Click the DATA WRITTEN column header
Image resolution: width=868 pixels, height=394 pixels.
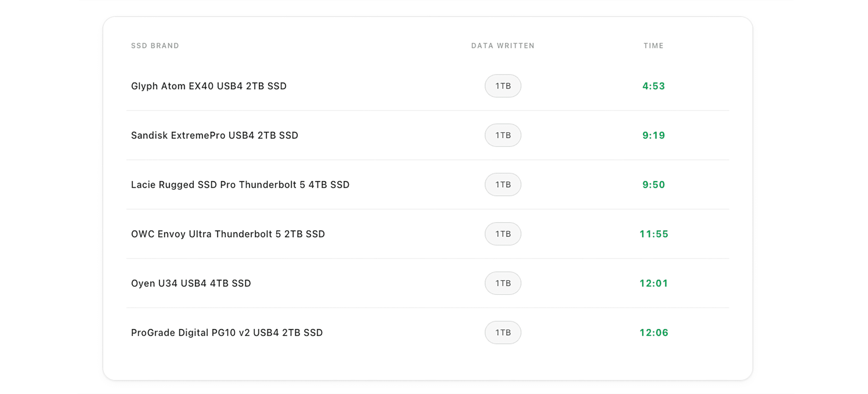coord(502,46)
